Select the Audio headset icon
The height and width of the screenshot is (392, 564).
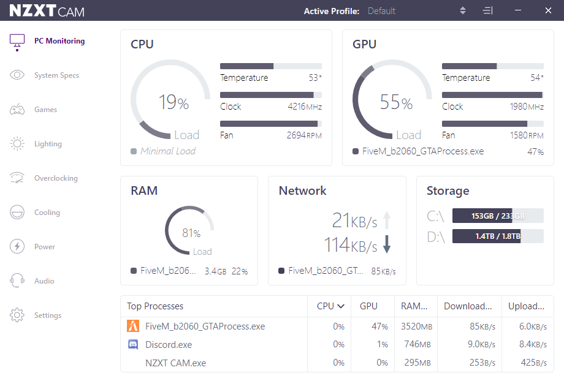(17, 281)
